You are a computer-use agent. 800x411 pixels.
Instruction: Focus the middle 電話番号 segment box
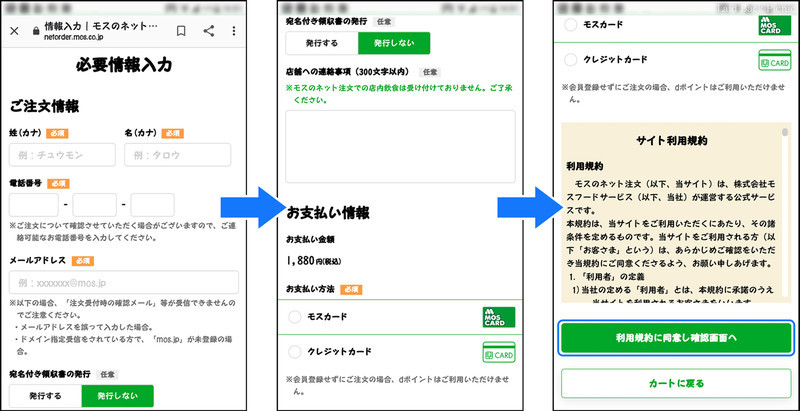94,205
